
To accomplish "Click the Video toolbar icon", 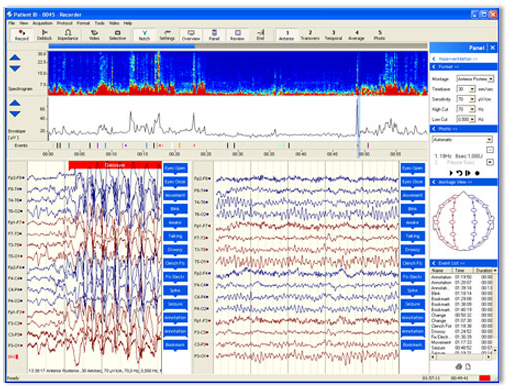I will (x=94, y=35).
